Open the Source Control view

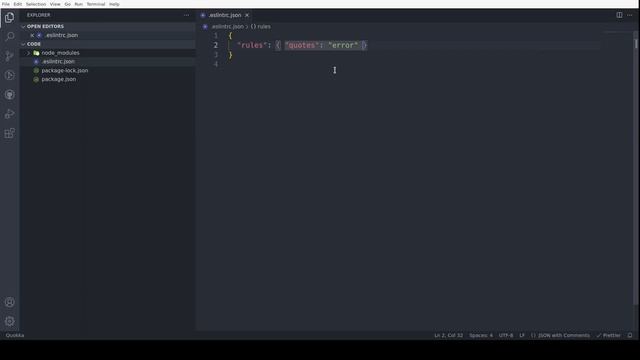pyautogui.click(x=9, y=56)
